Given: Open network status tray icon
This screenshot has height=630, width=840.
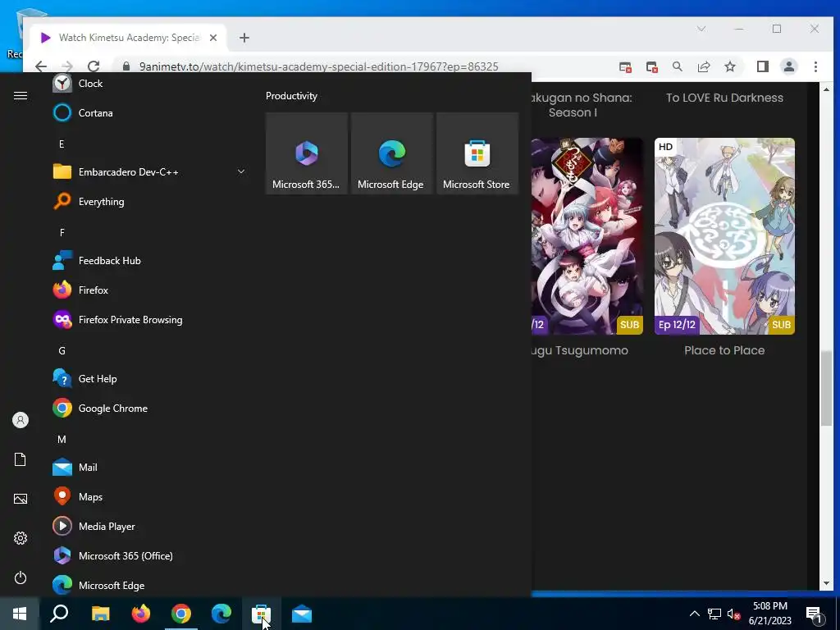Looking at the screenshot, I should pyautogui.click(x=714, y=614).
